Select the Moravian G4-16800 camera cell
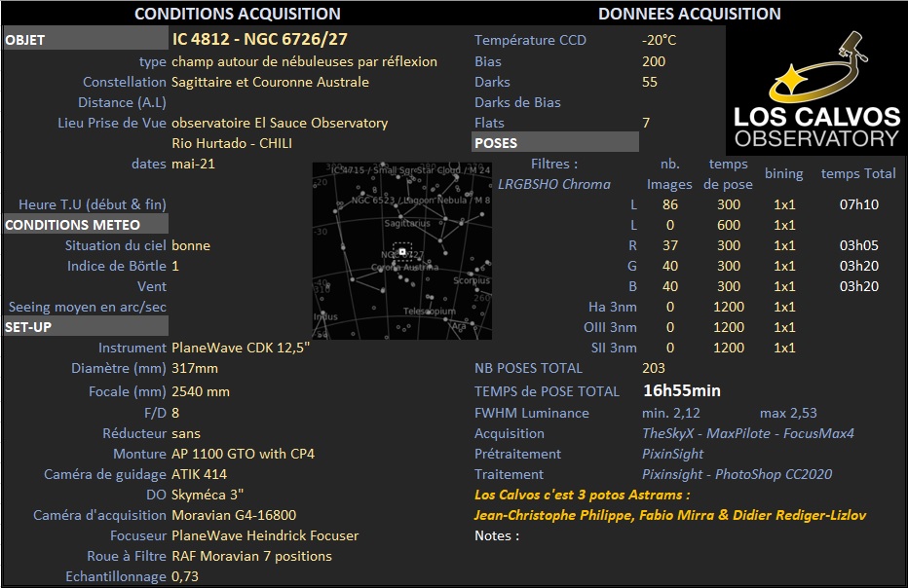908x588 pixels. tap(234, 515)
